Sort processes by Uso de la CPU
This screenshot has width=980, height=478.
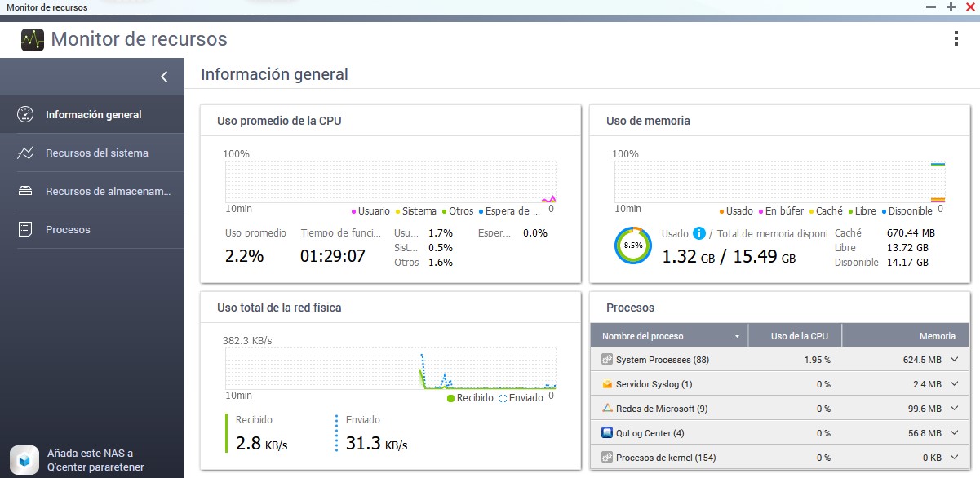coord(799,336)
